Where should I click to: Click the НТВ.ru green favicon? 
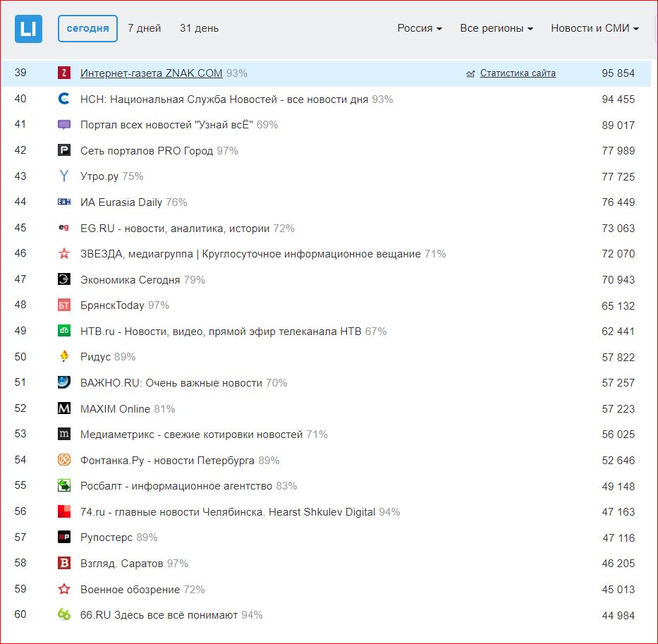64,331
